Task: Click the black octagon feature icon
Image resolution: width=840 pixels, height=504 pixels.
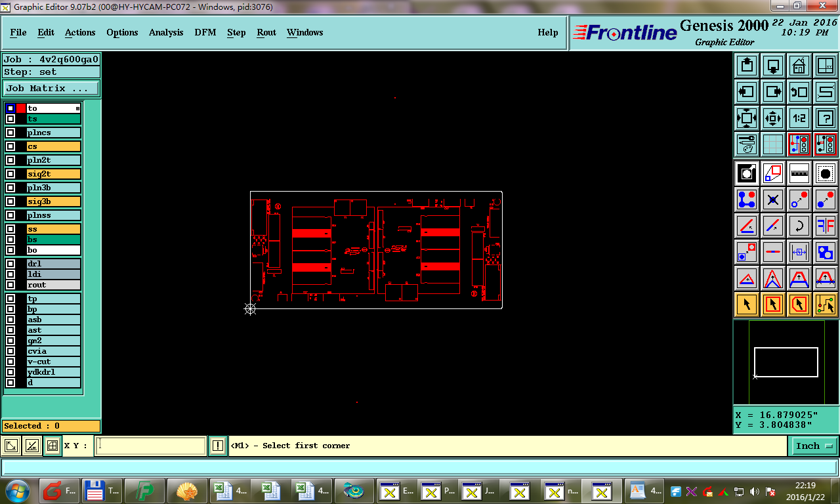Action: 826,173
